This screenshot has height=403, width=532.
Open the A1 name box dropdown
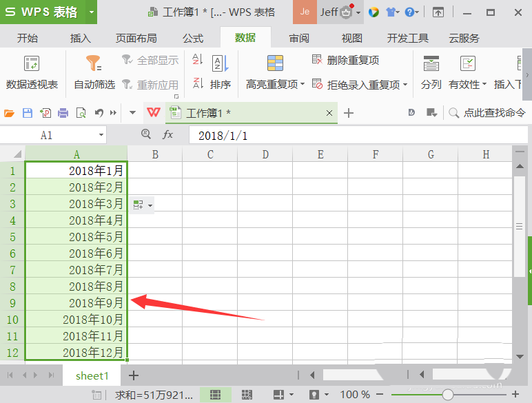[101, 136]
